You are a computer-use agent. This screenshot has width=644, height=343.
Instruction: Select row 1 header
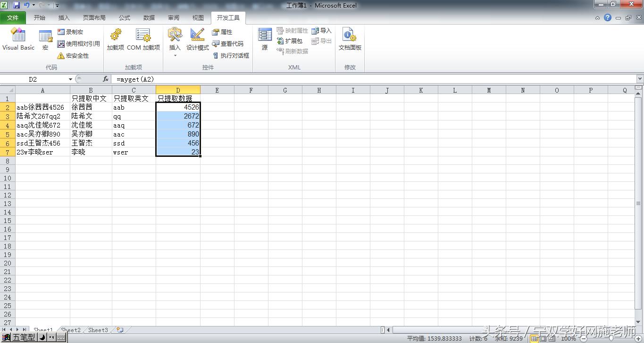[8, 99]
